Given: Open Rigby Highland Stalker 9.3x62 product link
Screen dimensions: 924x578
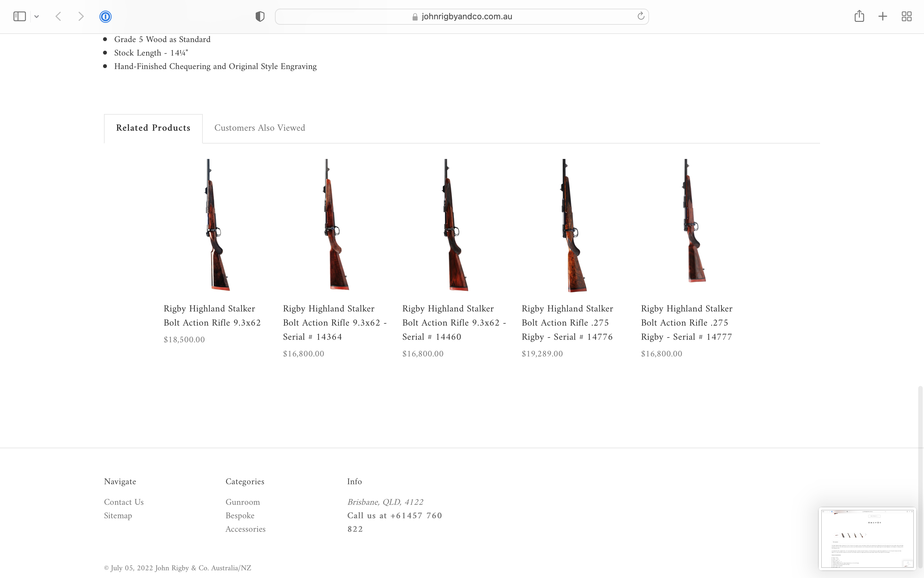Looking at the screenshot, I should 212,316.
